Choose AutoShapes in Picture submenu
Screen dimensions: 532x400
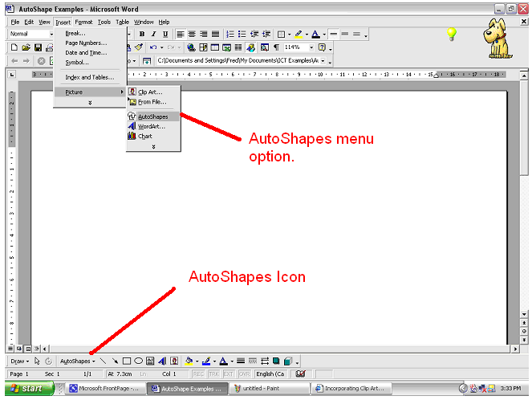pos(153,116)
